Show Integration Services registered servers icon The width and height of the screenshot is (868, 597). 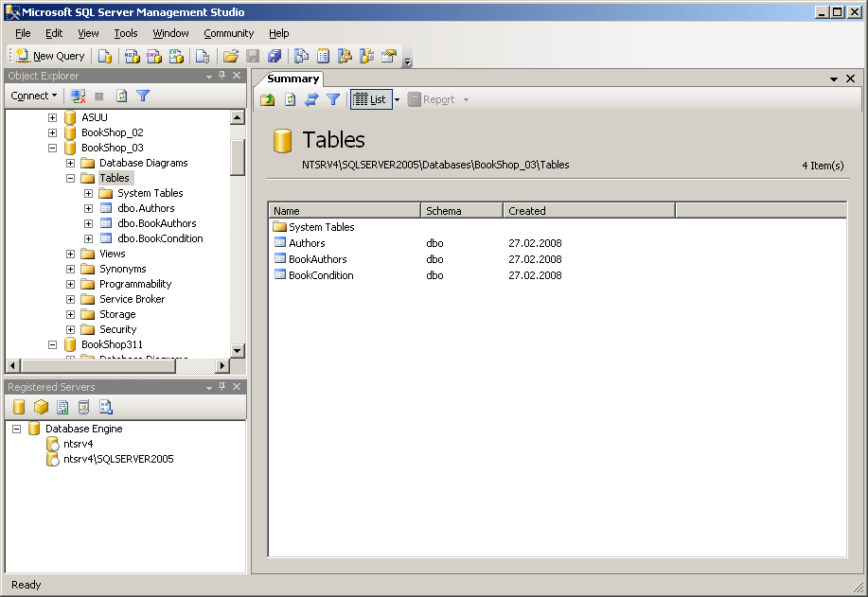(106, 407)
